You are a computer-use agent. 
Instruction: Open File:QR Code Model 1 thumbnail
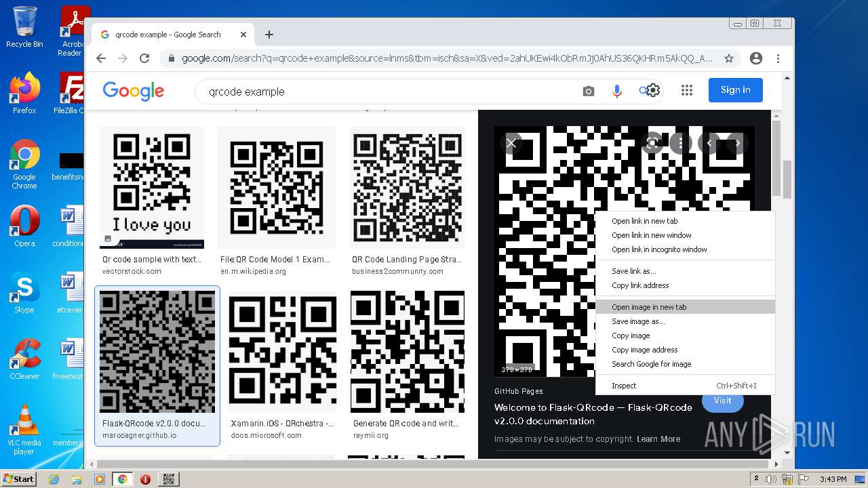[277, 188]
